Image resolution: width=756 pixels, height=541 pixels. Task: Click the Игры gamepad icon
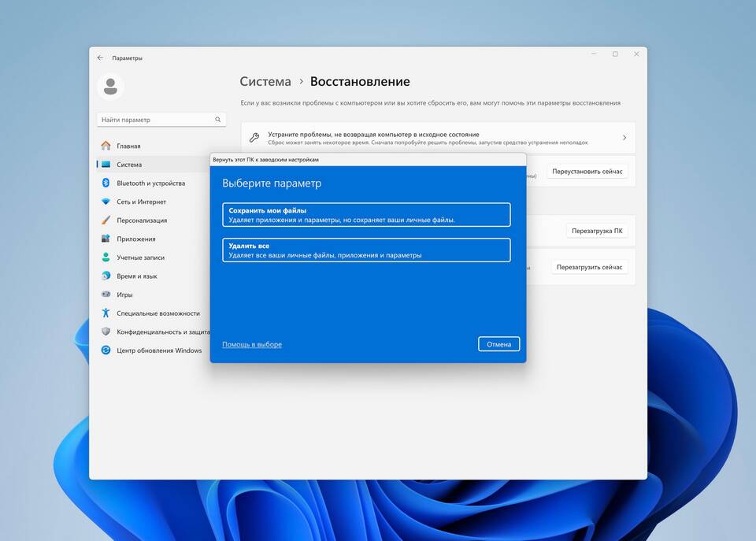[x=106, y=295]
